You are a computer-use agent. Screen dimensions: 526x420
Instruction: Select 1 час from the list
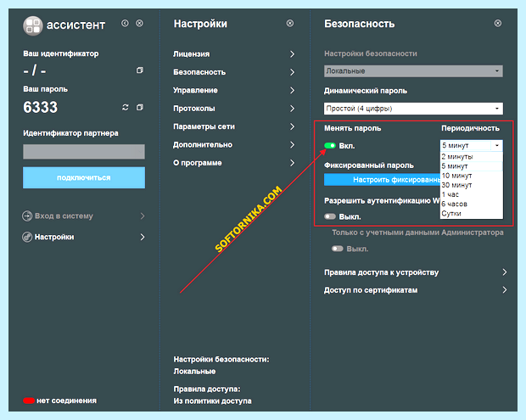tap(472, 194)
